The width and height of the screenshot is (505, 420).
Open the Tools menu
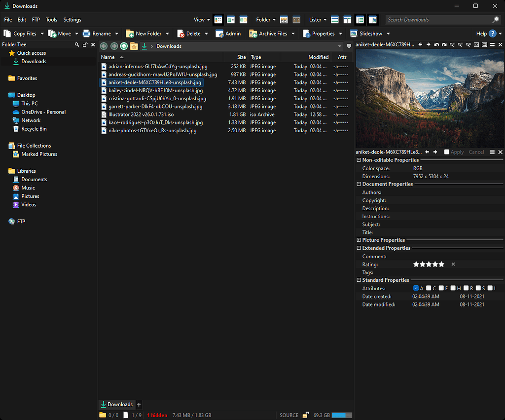[51, 20]
